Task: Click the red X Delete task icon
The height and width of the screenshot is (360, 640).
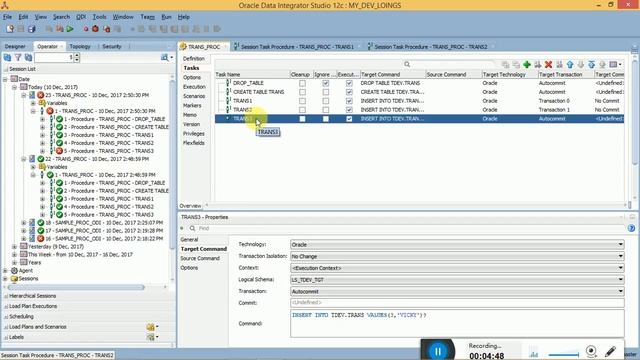Action: [549, 64]
